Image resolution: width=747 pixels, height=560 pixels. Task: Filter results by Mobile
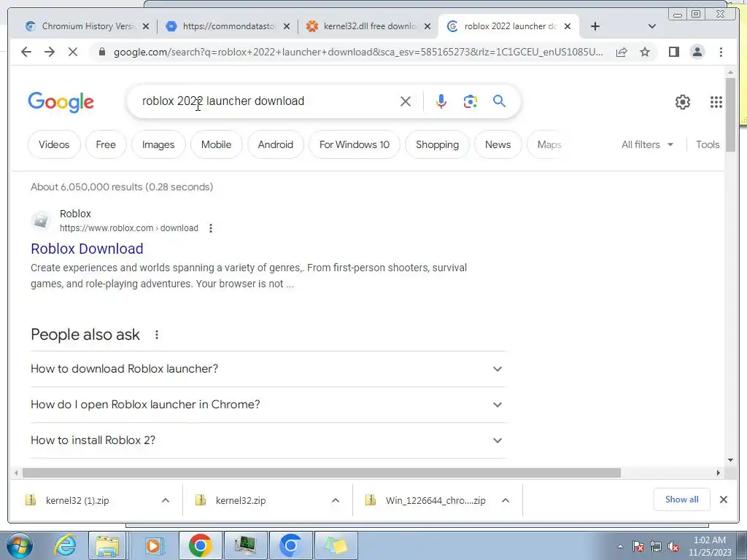(x=216, y=144)
